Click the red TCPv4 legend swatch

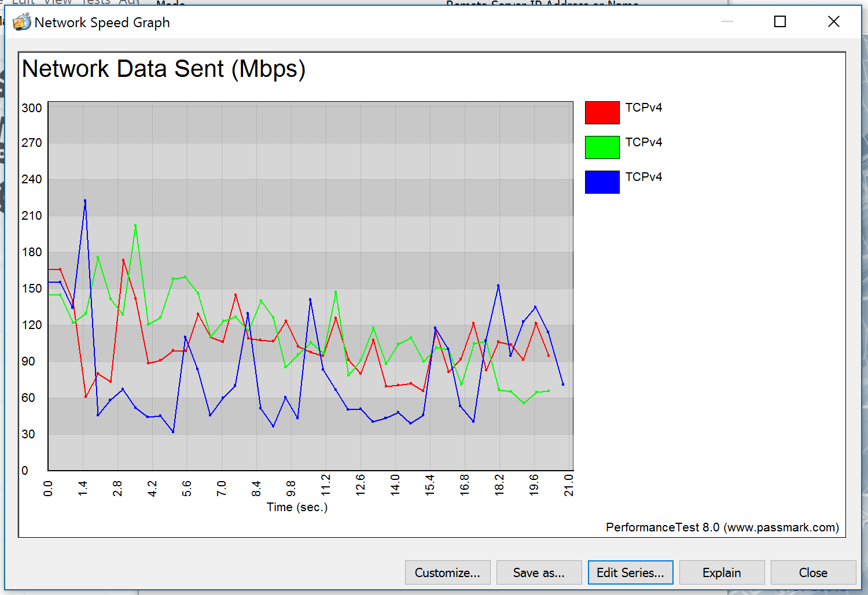tap(602, 113)
